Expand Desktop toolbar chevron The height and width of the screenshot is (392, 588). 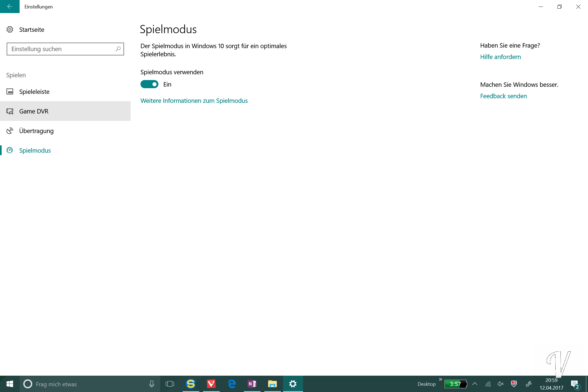(x=440, y=379)
